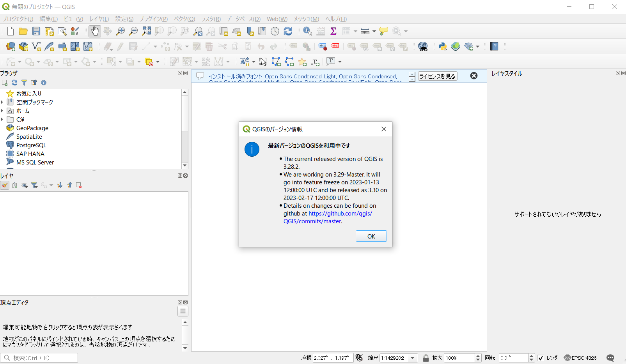
Task: Click the ライセンスを見る button
Action: coord(438,76)
